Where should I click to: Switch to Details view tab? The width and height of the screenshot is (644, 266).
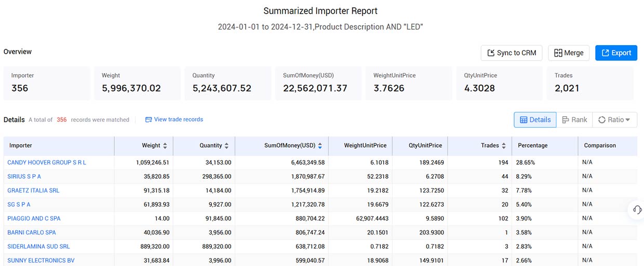click(x=535, y=120)
